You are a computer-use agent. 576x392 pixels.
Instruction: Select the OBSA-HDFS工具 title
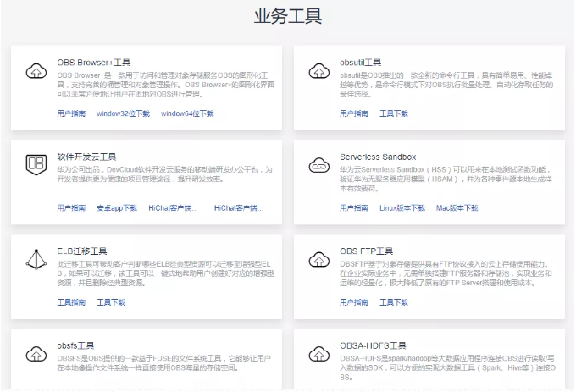pos(373,345)
